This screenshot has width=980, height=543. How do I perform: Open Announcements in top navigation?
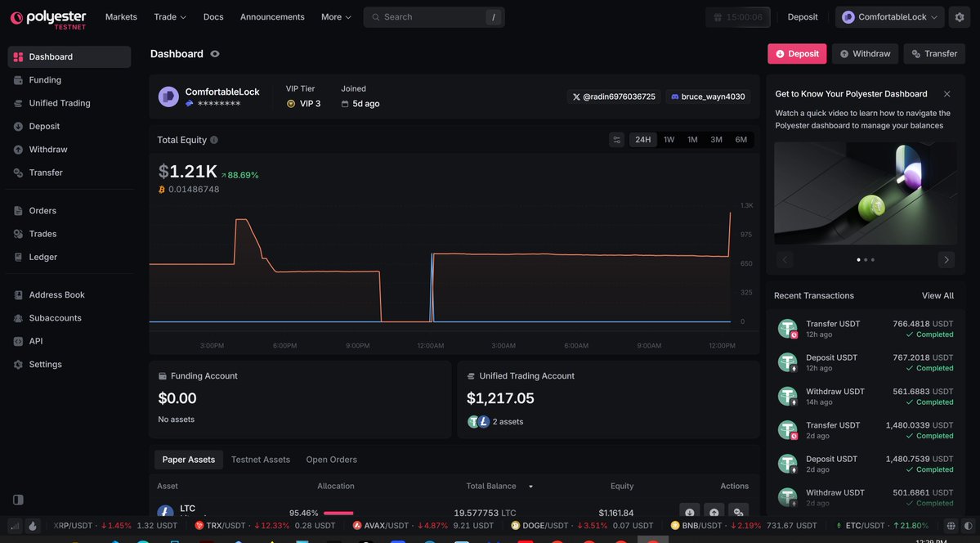pos(272,17)
